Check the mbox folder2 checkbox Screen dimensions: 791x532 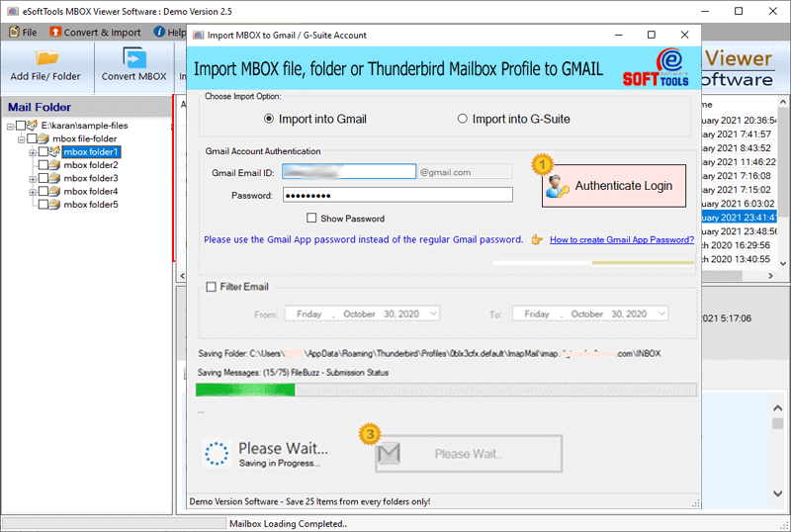click(44, 164)
